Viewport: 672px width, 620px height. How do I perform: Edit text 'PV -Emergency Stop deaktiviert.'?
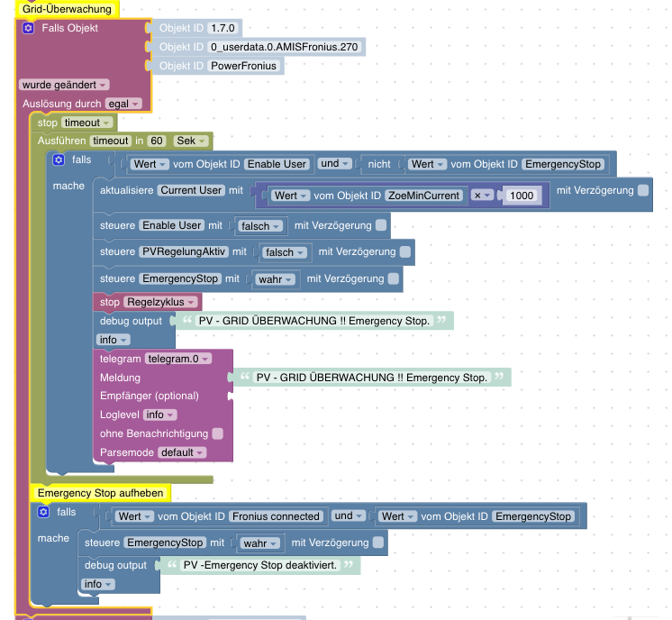click(x=260, y=565)
